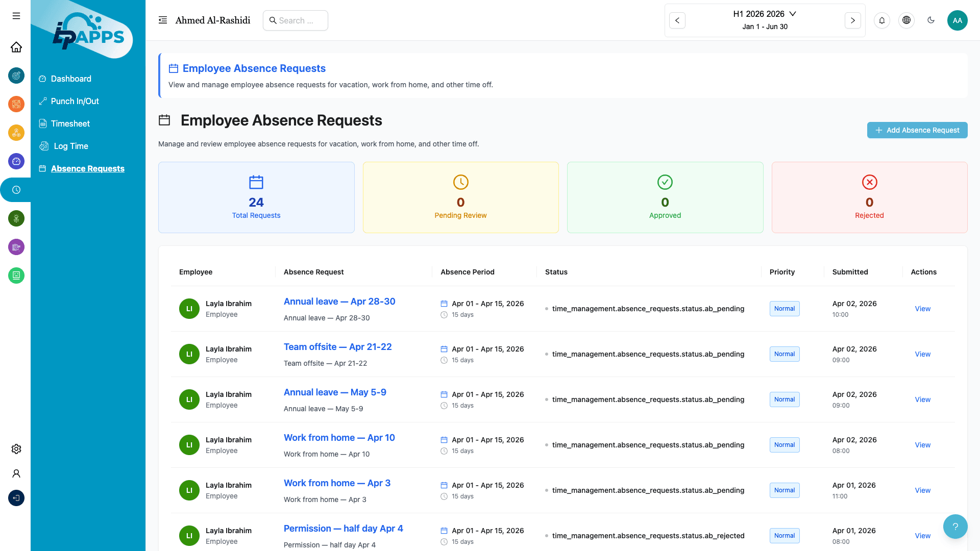This screenshot has width=980, height=551.
Task: Select the purple speedometer module icon in sidebar
Action: (16, 161)
